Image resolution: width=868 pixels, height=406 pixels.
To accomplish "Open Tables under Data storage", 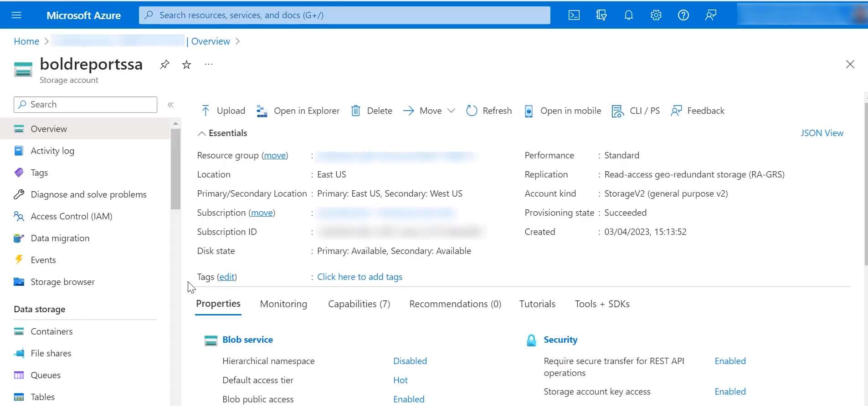I will pos(42,397).
